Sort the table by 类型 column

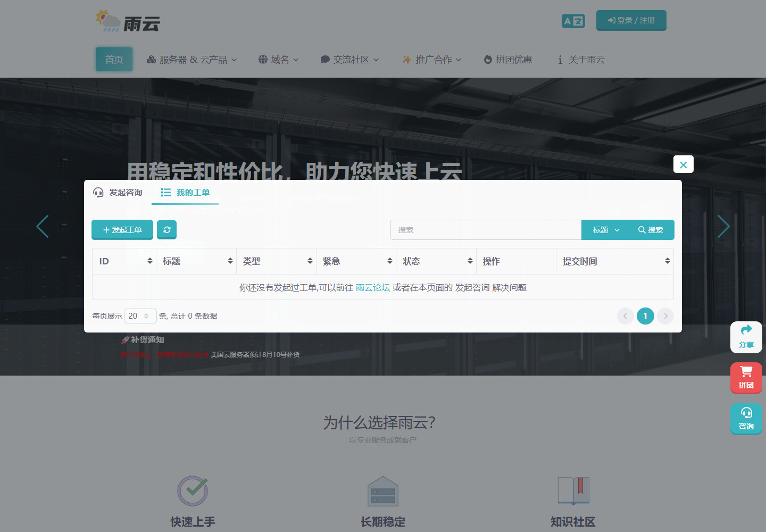tap(277, 261)
